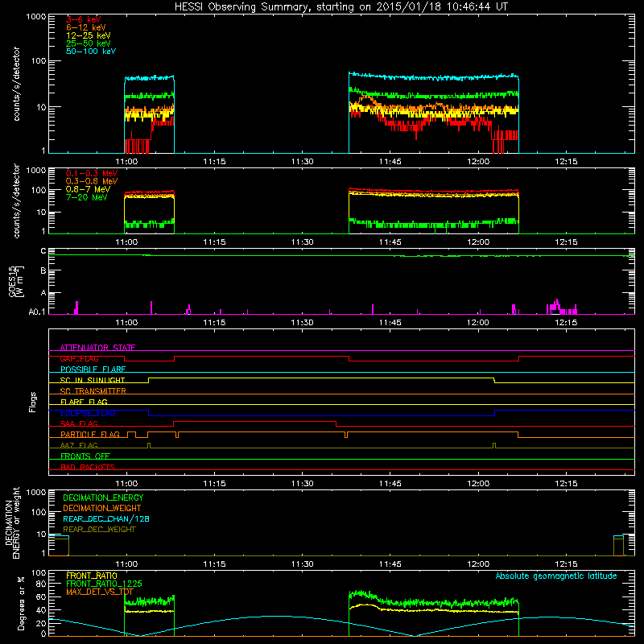Screen dimensions: 644x644
Task: Click the 'GOES15' y-axis label
Action: (12, 281)
